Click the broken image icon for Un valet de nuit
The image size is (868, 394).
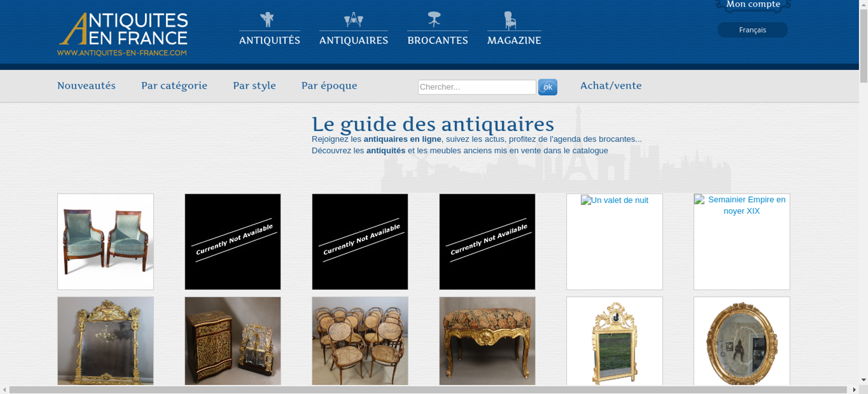pos(586,200)
